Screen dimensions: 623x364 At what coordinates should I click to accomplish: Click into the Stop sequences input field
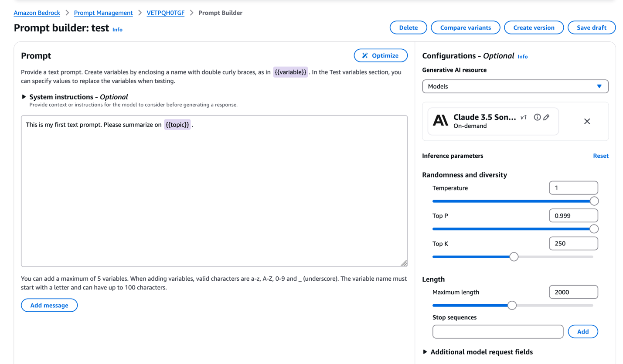(498, 332)
